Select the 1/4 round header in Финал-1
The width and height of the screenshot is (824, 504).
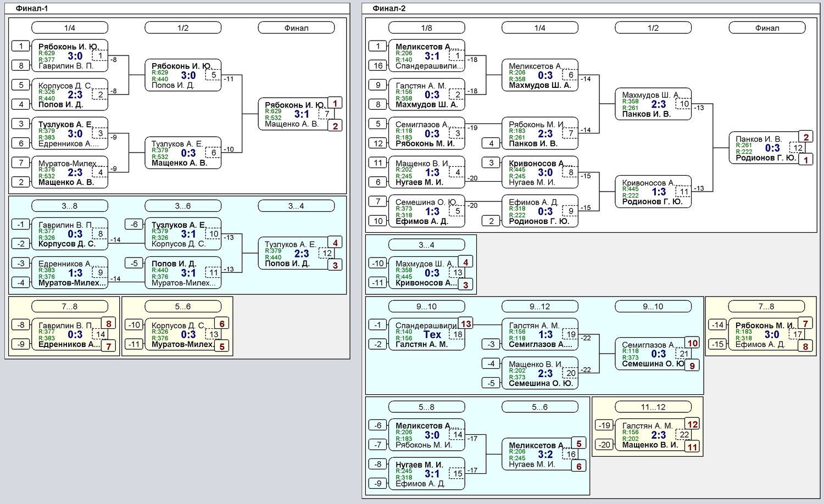click(x=70, y=28)
